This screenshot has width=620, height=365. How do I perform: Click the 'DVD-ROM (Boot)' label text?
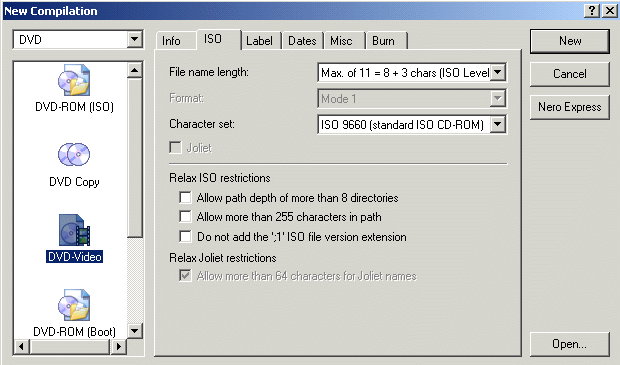(74, 331)
